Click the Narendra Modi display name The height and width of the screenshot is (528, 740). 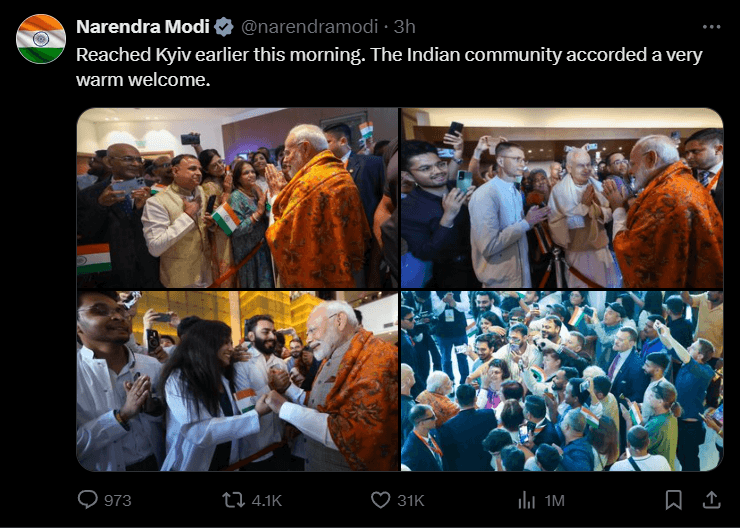point(142,27)
